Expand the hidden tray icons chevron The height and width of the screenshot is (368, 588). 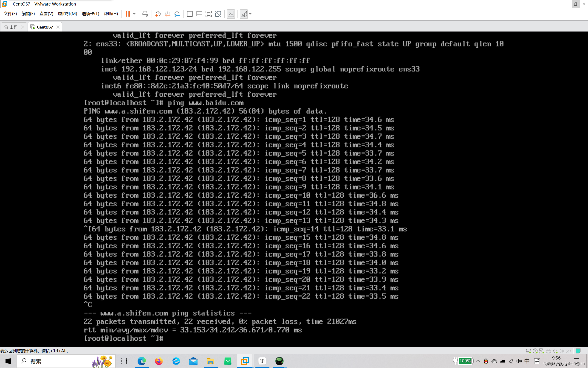(478, 361)
